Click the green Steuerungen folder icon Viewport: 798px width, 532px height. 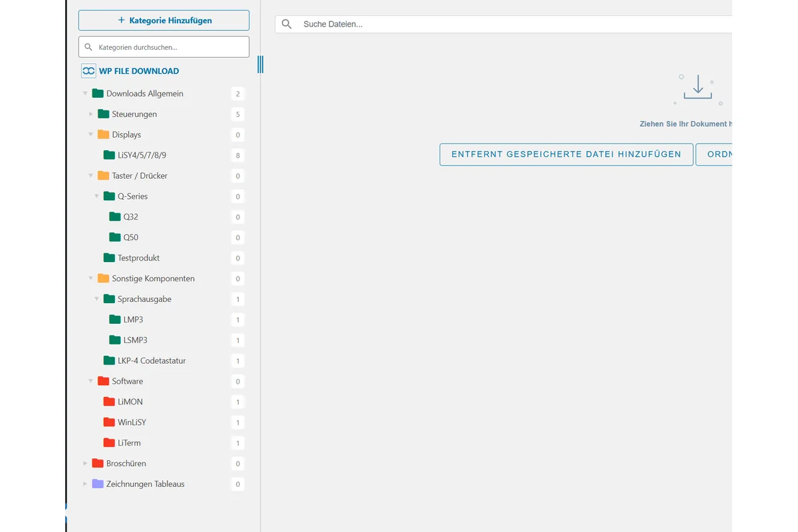tap(103, 114)
